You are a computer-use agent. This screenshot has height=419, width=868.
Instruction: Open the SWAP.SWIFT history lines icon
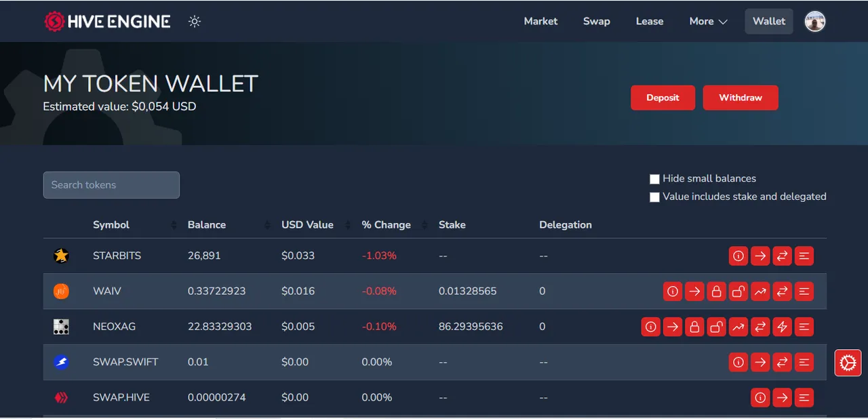[804, 362]
